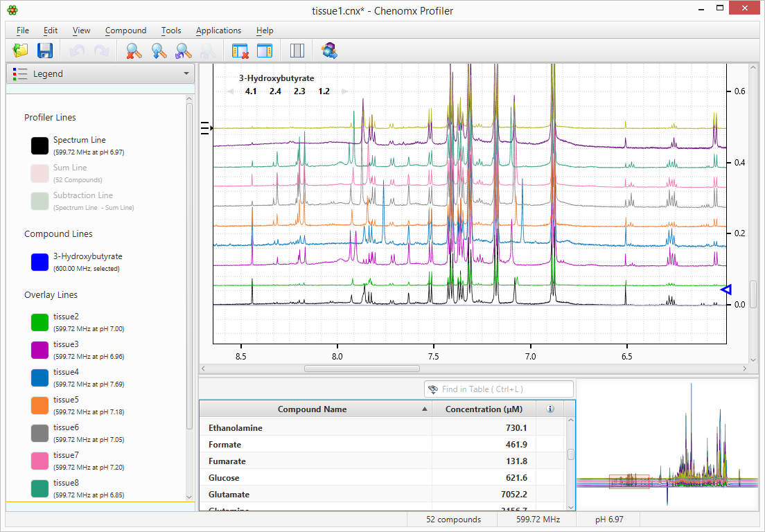Click the pink tissue7 color swatch

39,461
